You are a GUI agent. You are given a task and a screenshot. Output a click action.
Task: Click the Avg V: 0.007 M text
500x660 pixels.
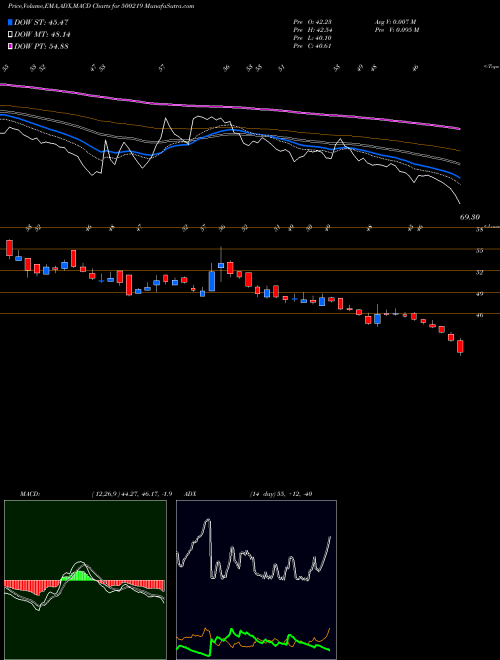[396, 22]
